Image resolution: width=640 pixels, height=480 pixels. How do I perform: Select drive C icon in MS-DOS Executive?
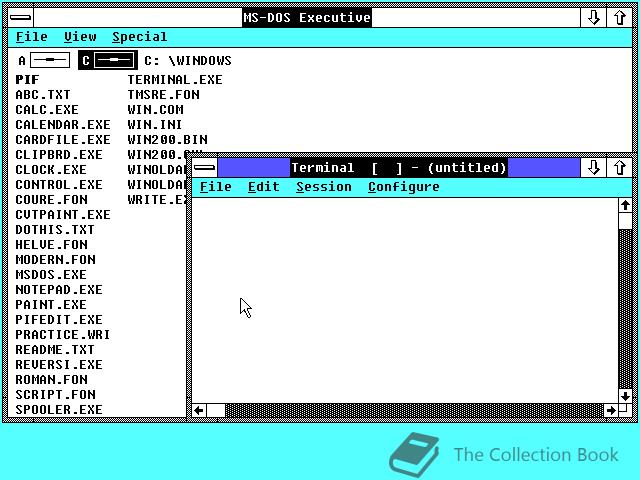click(x=108, y=60)
